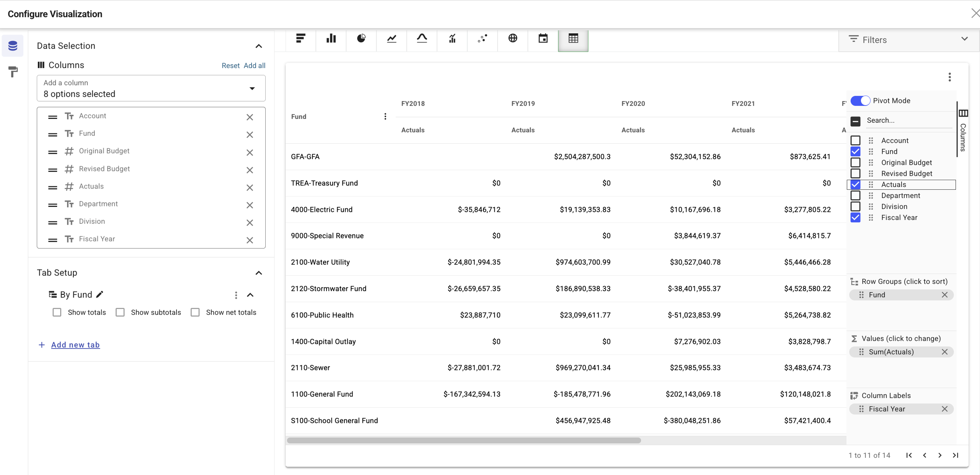Click the horizontal table scrollbar

(464, 440)
